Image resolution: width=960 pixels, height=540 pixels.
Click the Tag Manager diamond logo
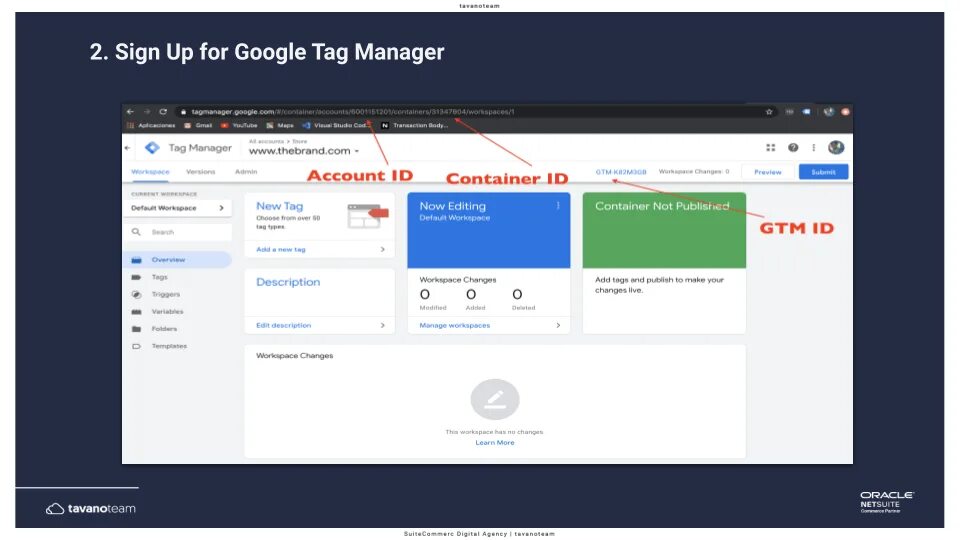(x=152, y=148)
